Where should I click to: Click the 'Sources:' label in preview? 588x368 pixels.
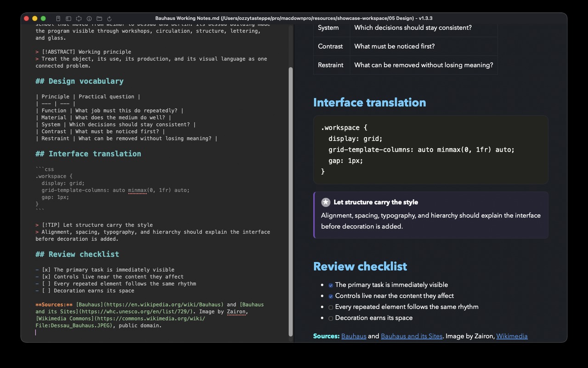(326, 336)
